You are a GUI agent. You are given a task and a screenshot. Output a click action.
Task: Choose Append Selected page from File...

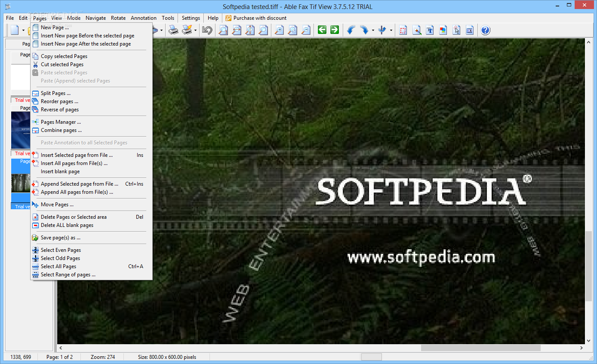tap(91, 184)
